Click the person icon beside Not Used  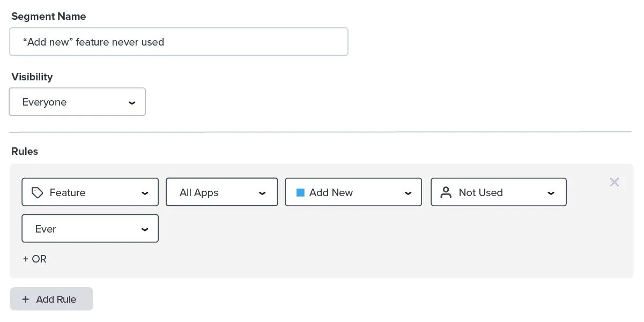click(x=446, y=193)
